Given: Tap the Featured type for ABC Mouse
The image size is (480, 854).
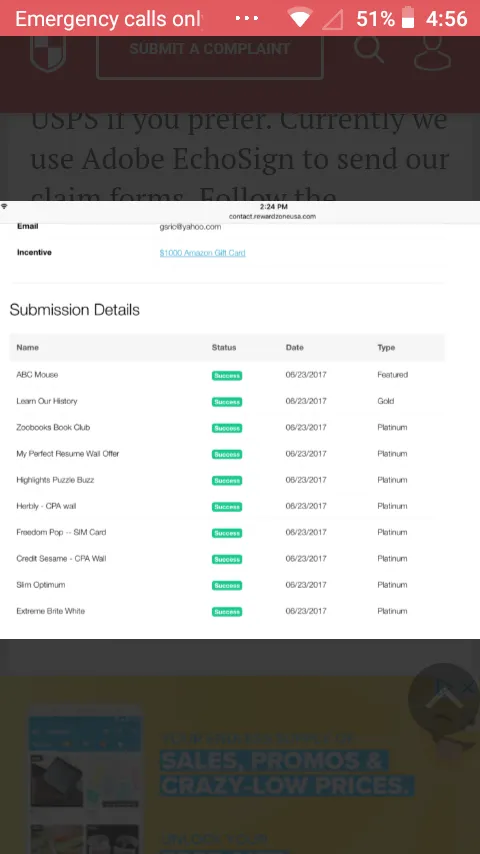Looking at the screenshot, I should (x=392, y=375).
